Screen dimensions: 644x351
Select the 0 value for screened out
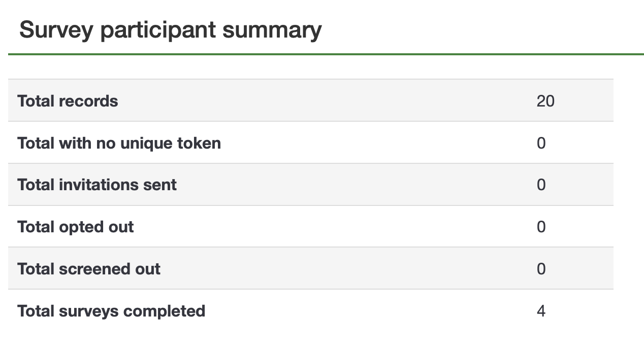point(541,269)
